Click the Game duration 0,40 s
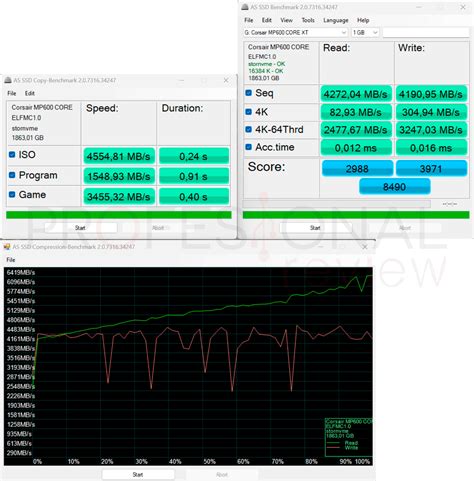The height and width of the screenshot is (481, 474). point(194,197)
